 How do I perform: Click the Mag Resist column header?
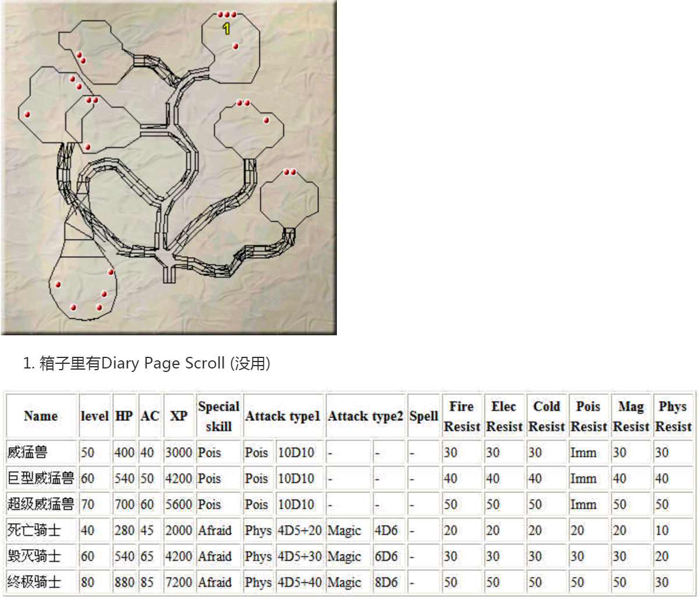(631, 416)
